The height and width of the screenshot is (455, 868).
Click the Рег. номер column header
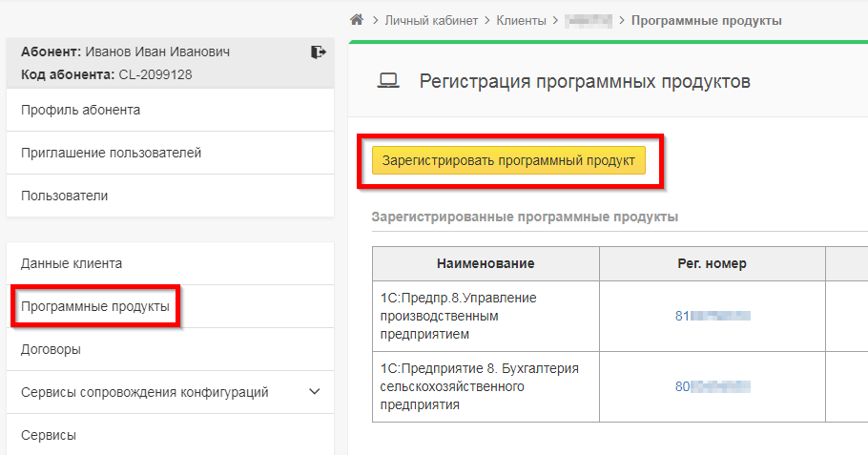tap(712, 263)
